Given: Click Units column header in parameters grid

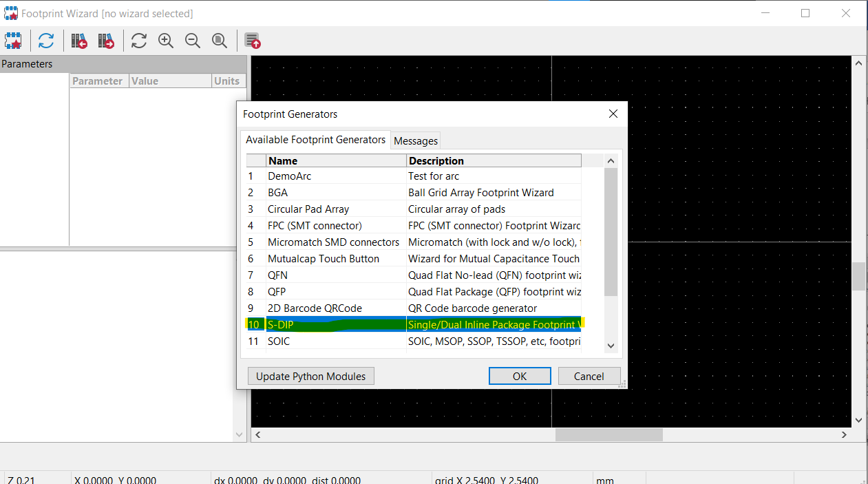Looking at the screenshot, I should [x=228, y=81].
